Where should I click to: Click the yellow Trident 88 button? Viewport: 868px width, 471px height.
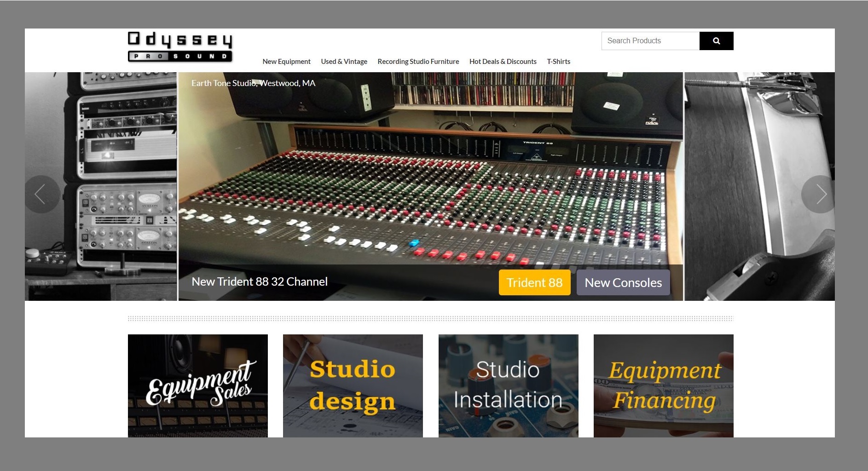tap(534, 282)
